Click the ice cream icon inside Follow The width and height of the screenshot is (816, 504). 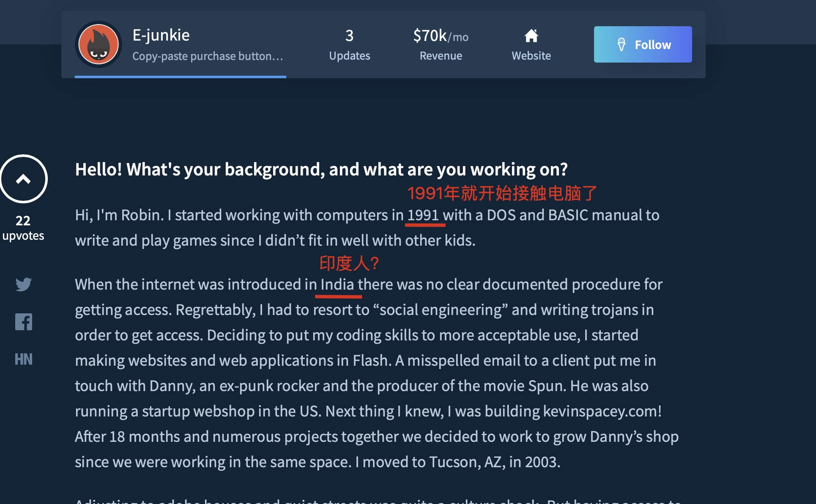click(x=621, y=44)
